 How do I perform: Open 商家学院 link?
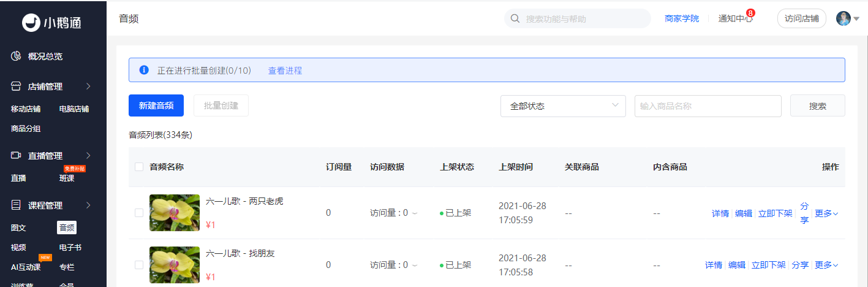point(682,18)
